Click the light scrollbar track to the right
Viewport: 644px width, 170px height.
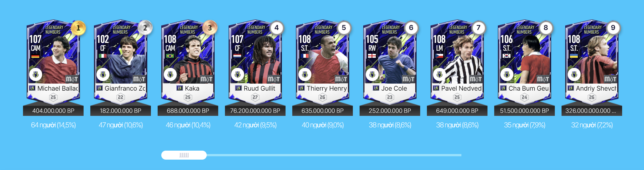334,155
